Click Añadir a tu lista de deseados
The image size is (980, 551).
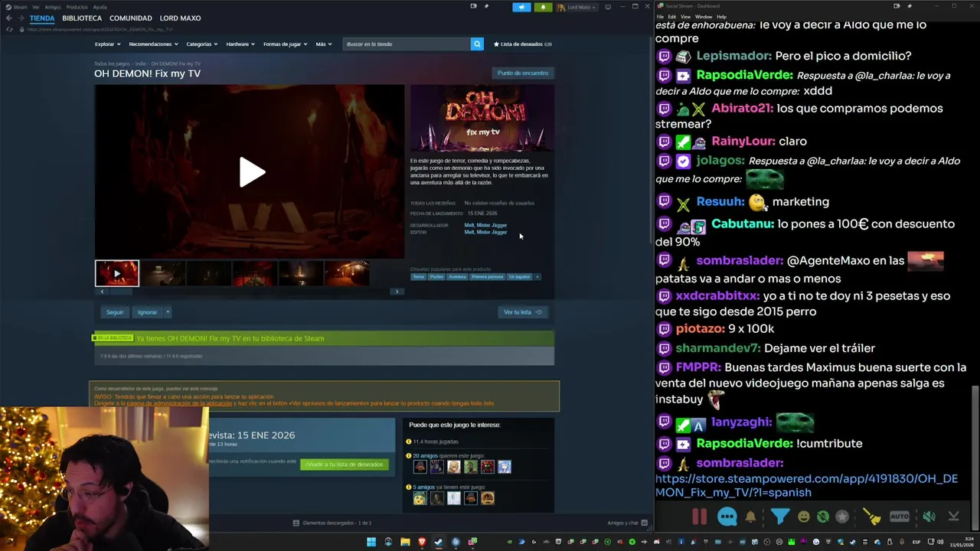[x=344, y=465]
